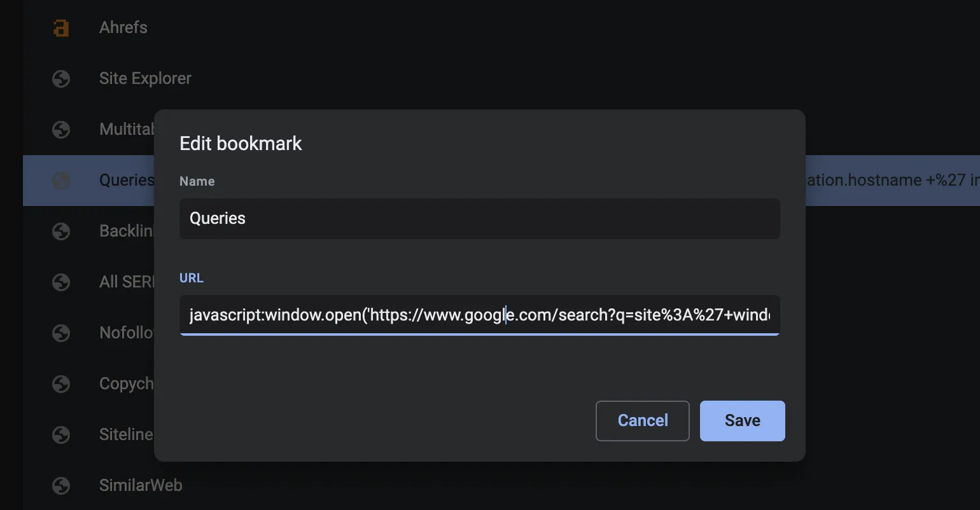Click the Edit bookmark dialog title
This screenshot has width=980, height=510.
click(x=241, y=144)
